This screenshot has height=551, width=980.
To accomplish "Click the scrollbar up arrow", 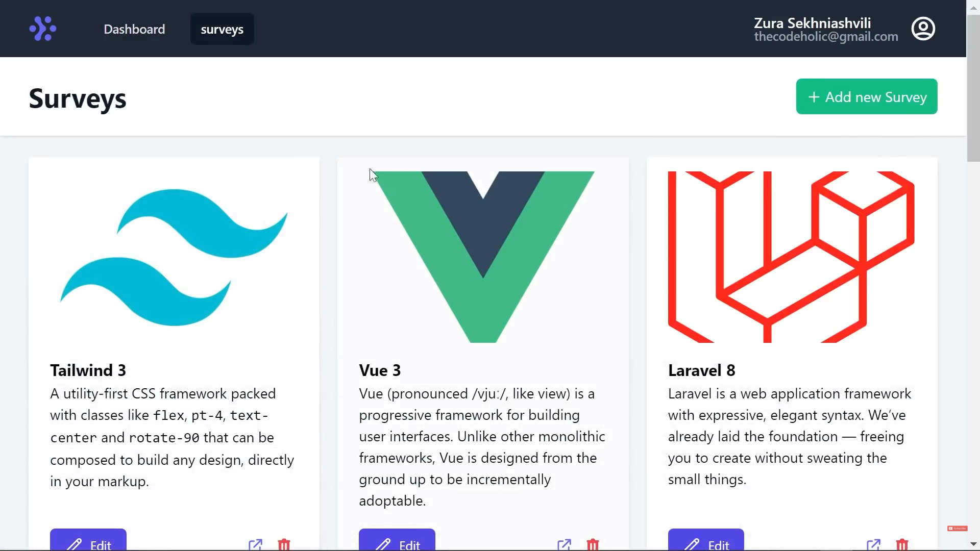I will (x=973, y=7).
